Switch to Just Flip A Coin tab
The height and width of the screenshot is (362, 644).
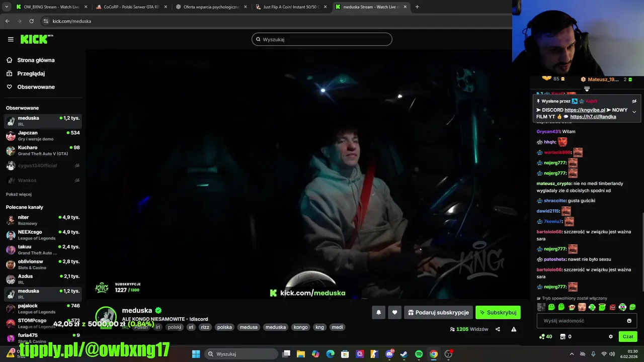point(291,7)
